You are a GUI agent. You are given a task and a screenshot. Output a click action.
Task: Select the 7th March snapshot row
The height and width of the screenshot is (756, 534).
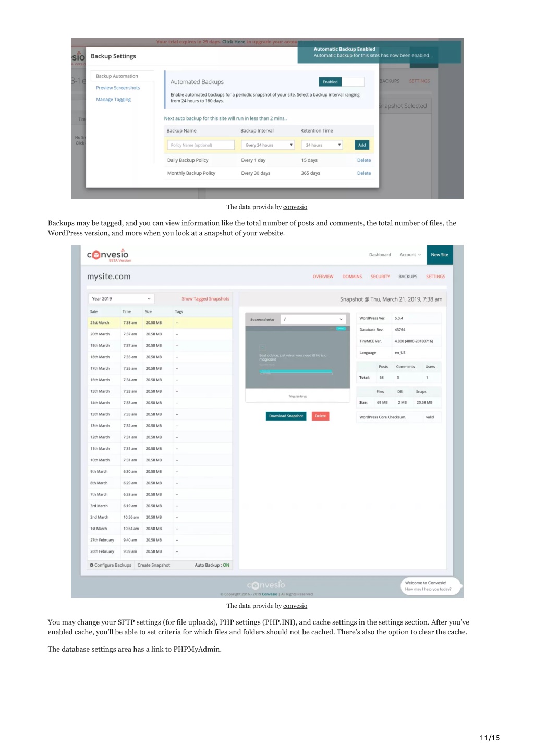click(160, 495)
